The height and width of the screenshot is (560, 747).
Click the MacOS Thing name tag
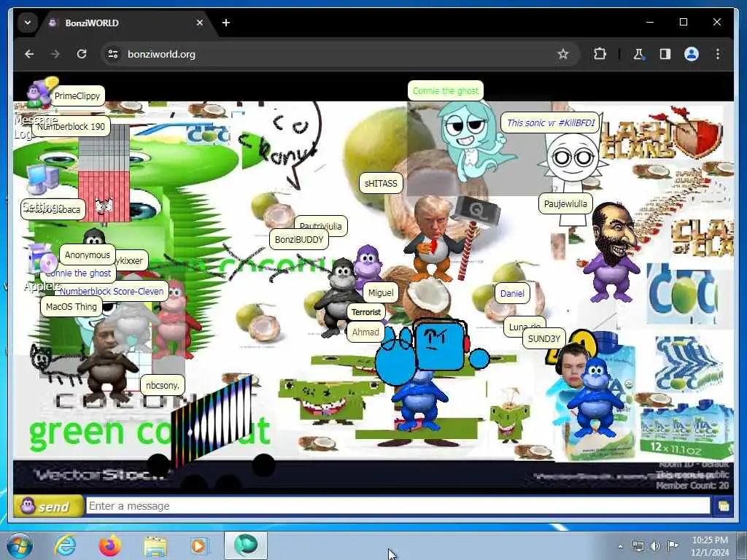click(x=71, y=307)
